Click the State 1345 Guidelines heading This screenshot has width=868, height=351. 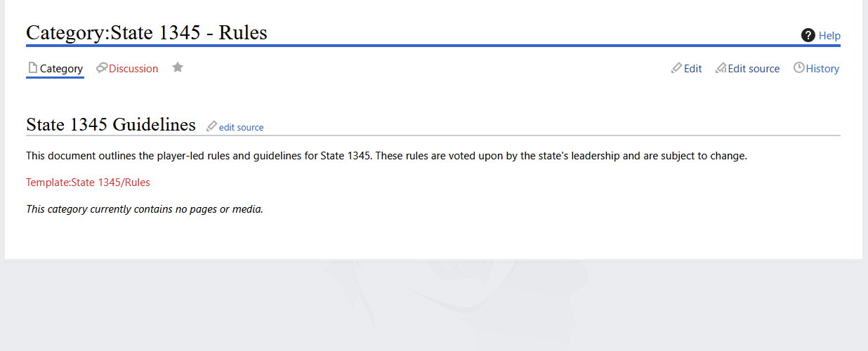click(111, 125)
